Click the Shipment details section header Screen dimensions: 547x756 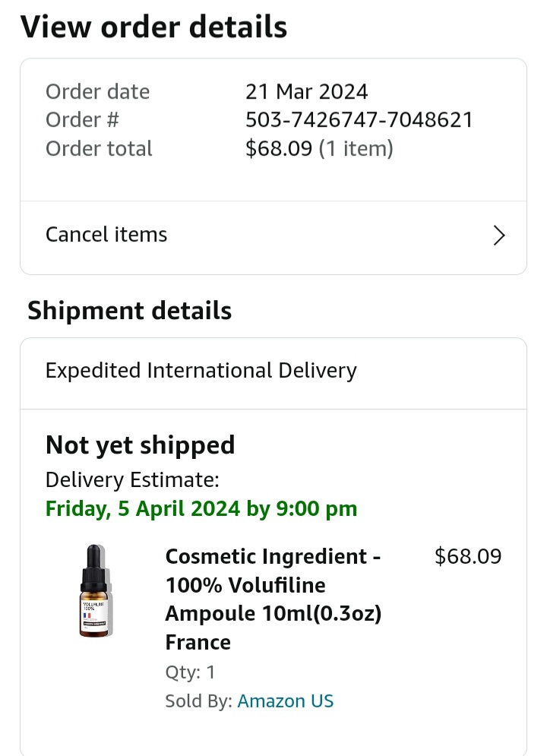[x=129, y=310]
